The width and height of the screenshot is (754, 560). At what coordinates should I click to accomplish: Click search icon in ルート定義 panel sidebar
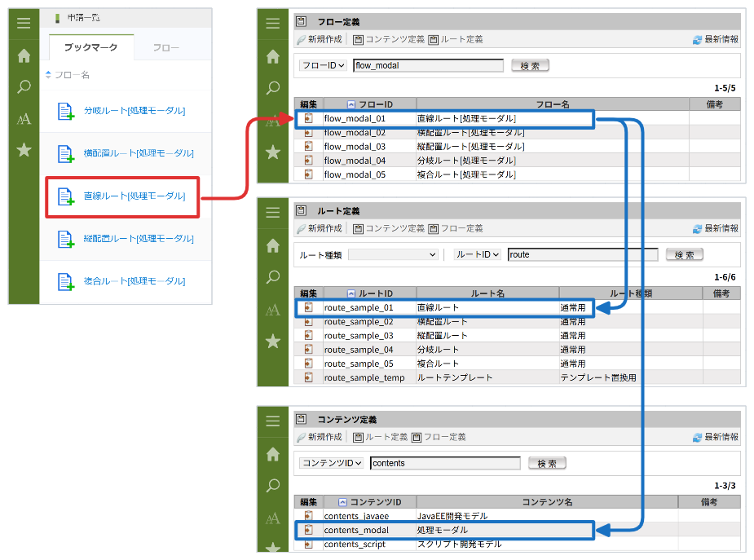point(272,277)
